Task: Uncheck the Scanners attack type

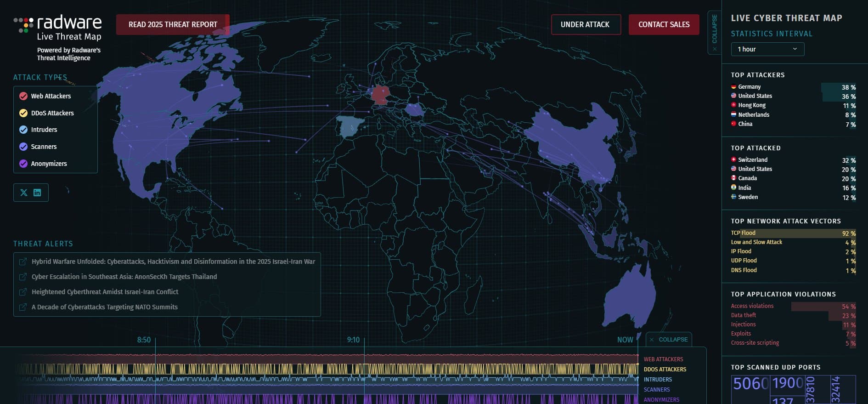Action: [23, 147]
